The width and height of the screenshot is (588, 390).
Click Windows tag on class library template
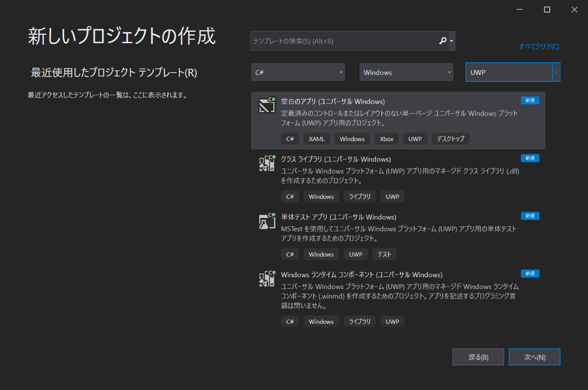coord(321,196)
